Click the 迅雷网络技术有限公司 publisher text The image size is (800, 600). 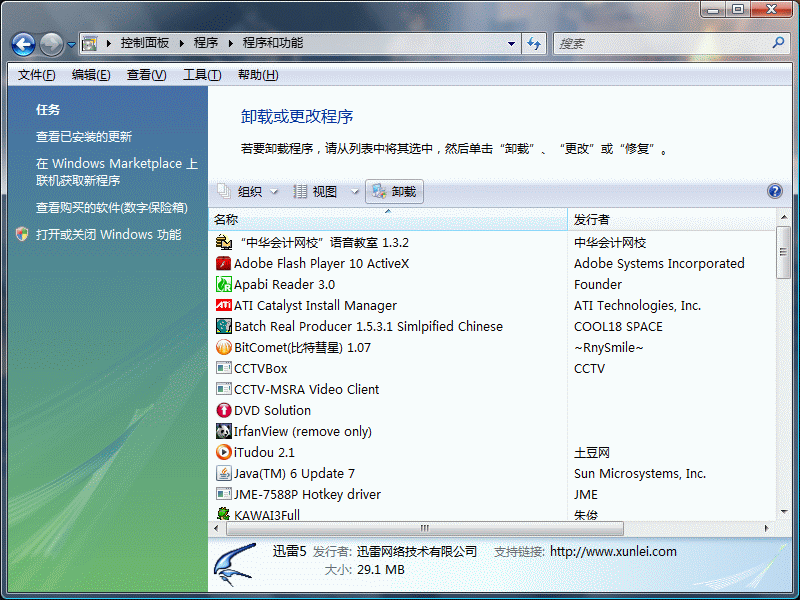pos(416,552)
